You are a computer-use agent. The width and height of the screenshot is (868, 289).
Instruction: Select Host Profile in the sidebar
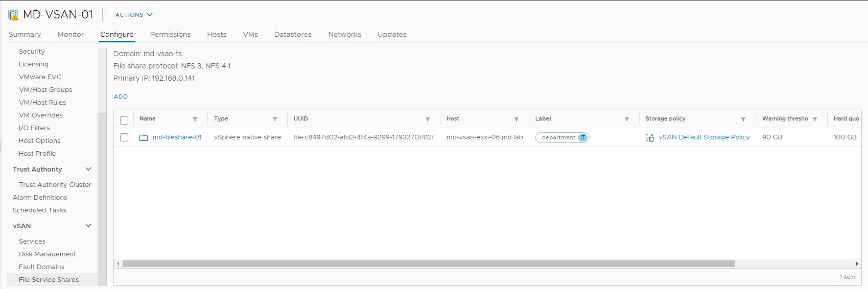pos(37,154)
